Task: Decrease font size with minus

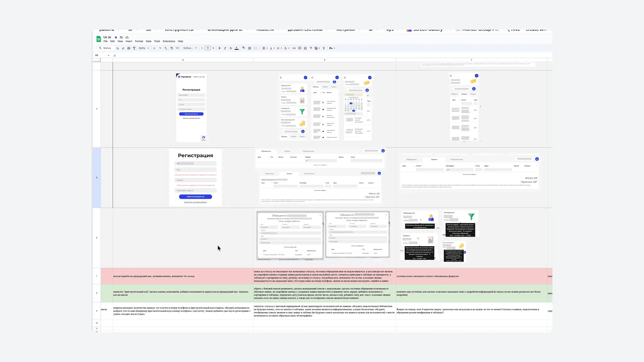Action: 202,48
